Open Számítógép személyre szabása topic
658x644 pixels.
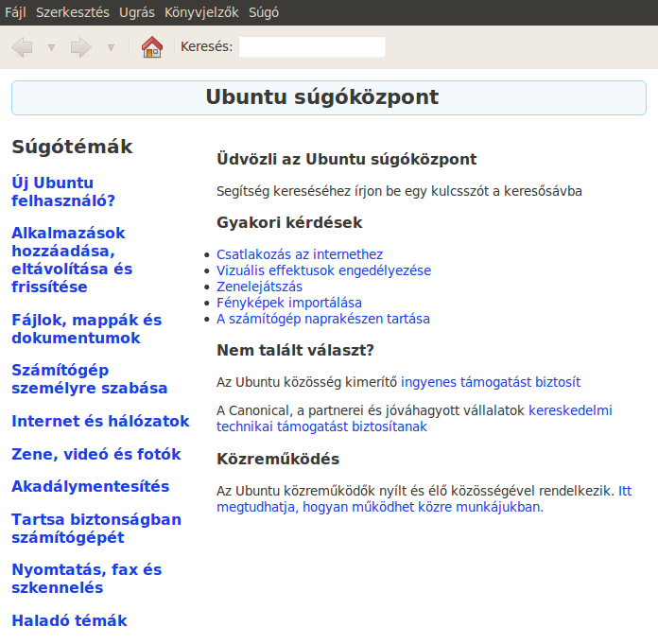[x=90, y=378]
